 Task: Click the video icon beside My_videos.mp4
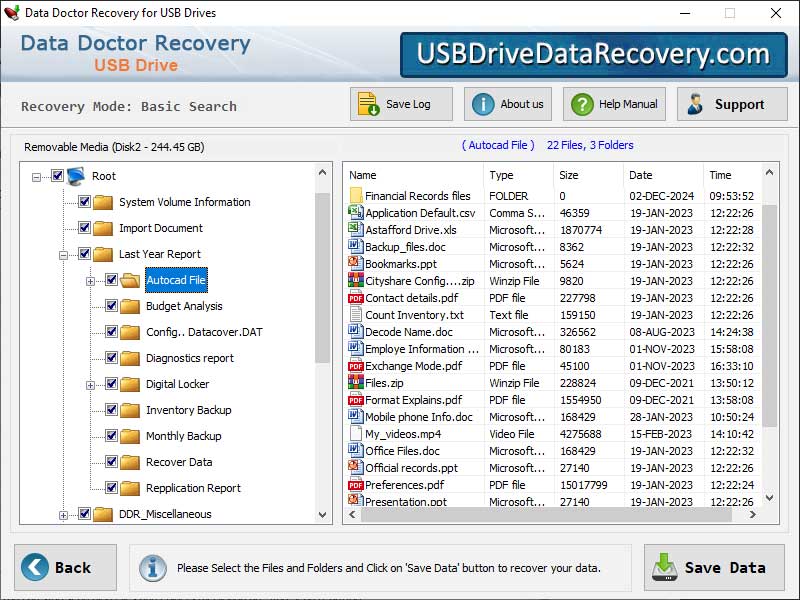pyautogui.click(x=354, y=433)
